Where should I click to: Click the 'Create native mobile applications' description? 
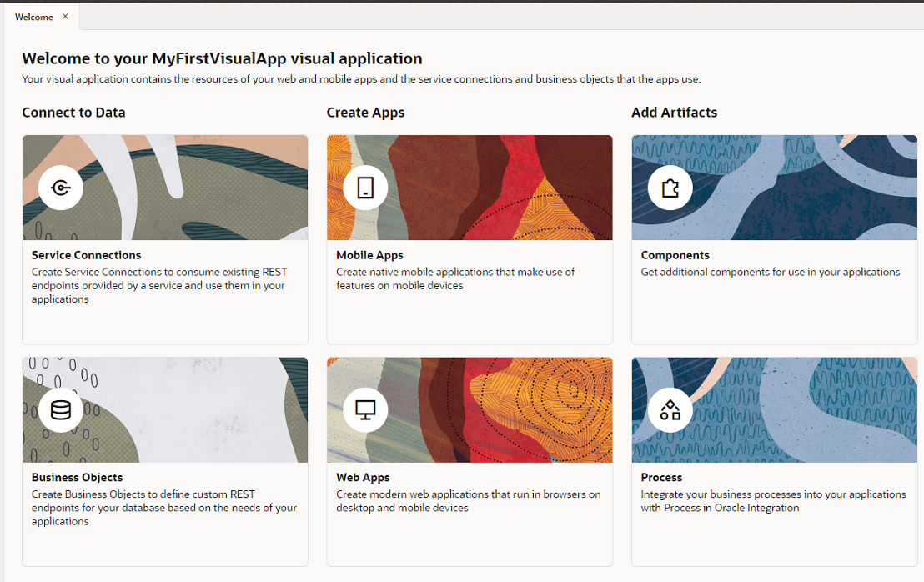[455, 278]
